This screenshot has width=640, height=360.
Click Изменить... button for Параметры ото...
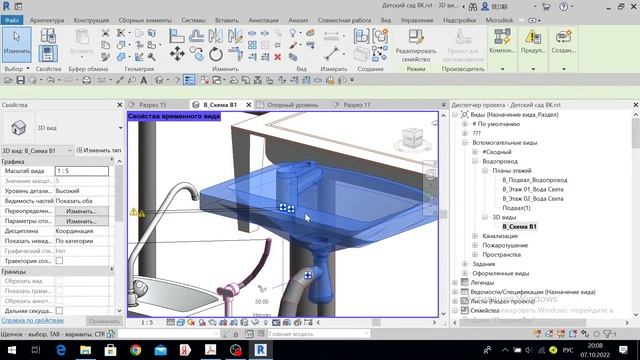81,221
